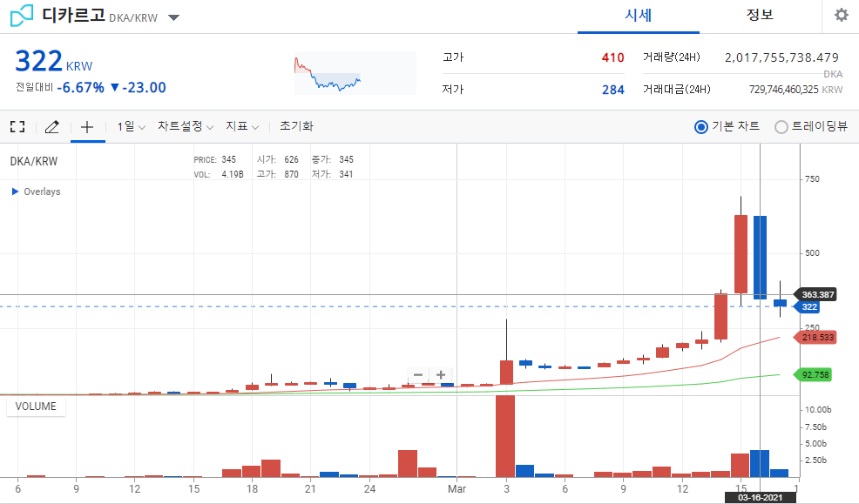
Task: Click the DKA/KRW chart label
Action: (33, 161)
